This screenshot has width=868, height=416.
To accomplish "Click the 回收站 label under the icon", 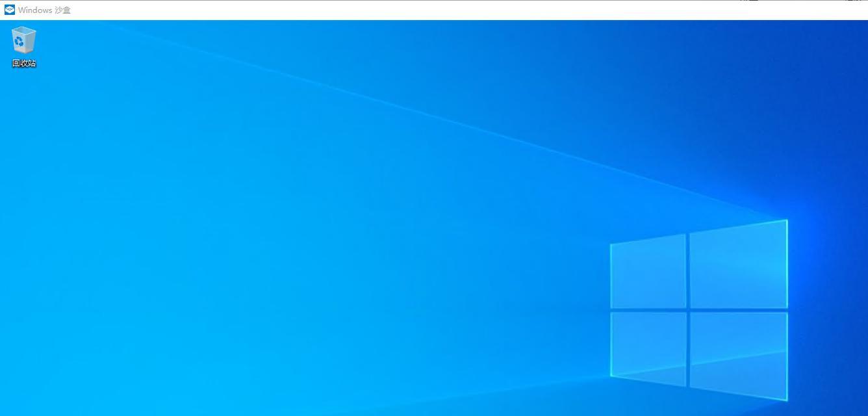I will [x=24, y=63].
